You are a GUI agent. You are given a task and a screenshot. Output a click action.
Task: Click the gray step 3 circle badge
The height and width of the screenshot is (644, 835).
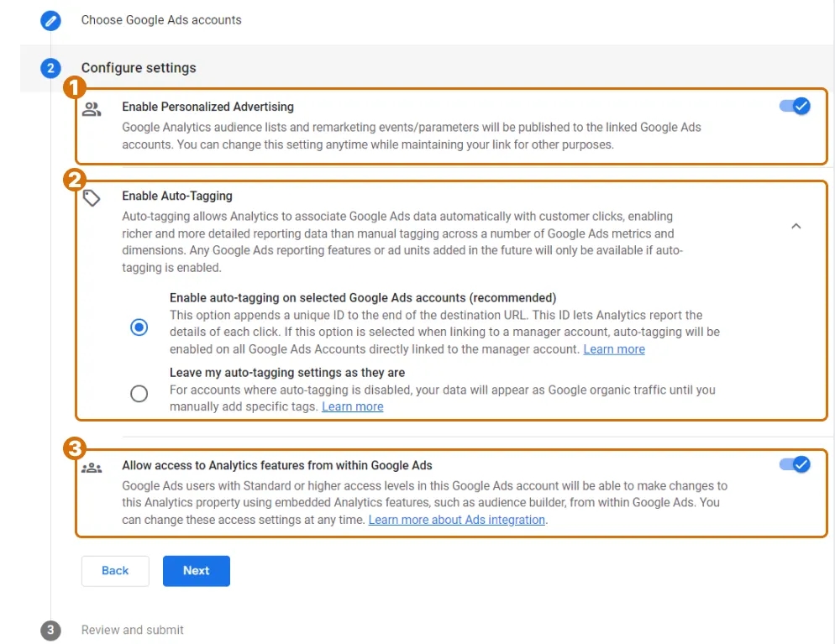(50, 631)
